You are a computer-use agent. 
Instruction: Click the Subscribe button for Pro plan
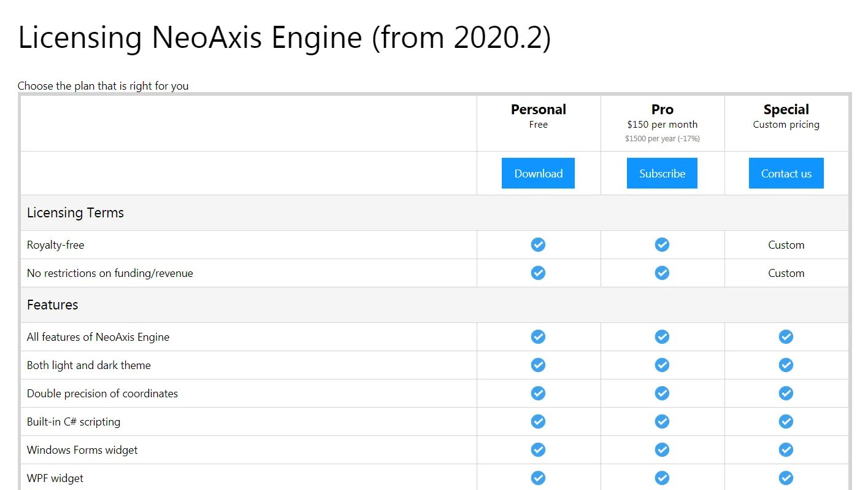[x=662, y=173]
